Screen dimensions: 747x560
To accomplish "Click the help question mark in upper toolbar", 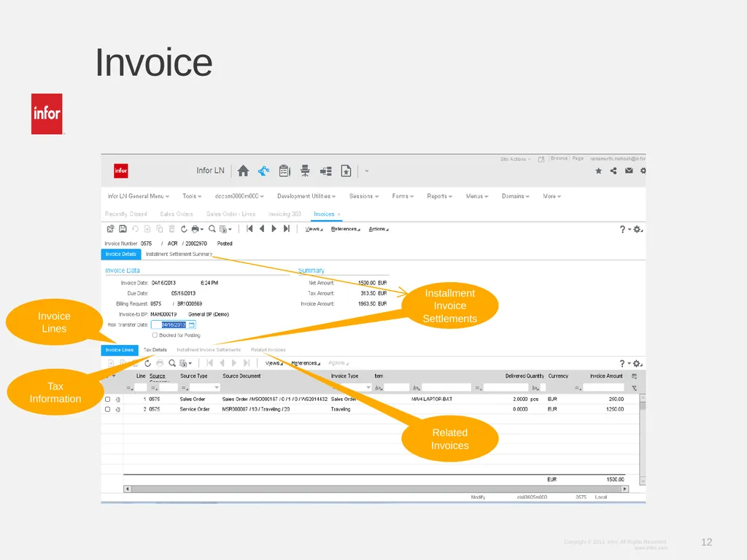I will click(622, 230).
